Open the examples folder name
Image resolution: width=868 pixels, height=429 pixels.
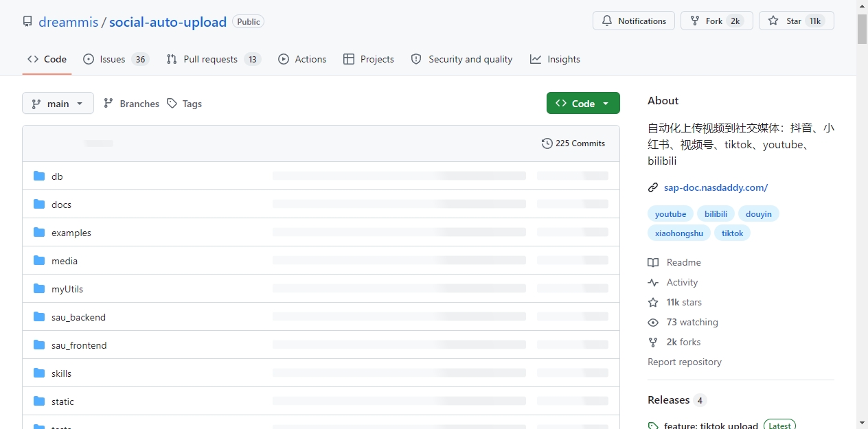(71, 233)
